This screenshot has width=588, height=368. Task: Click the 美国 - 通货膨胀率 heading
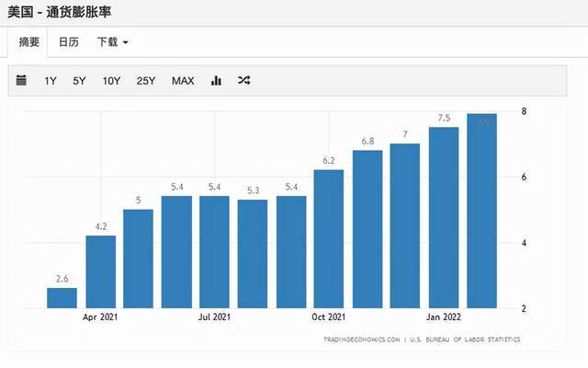59,12
